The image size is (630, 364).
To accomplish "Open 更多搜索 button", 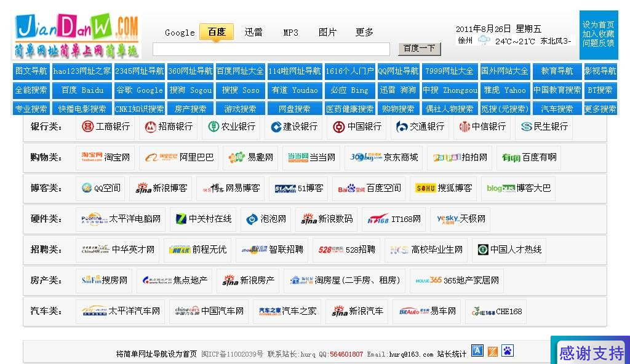I will point(600,109).
